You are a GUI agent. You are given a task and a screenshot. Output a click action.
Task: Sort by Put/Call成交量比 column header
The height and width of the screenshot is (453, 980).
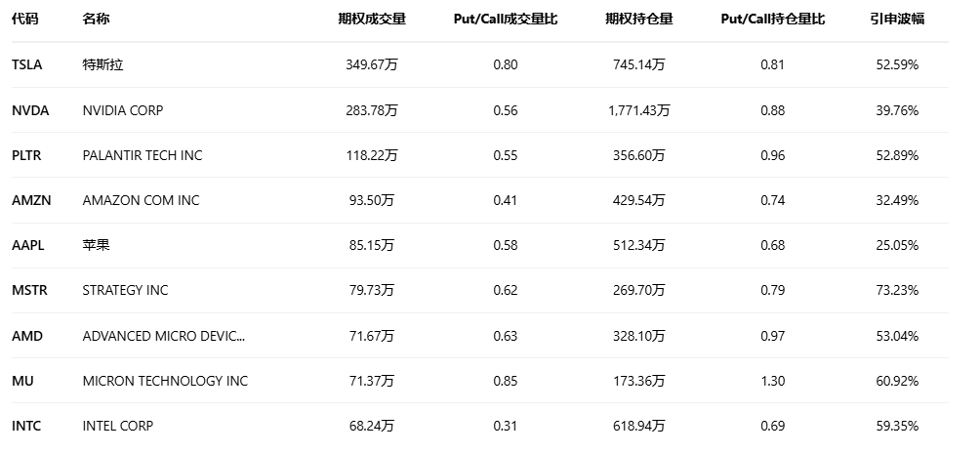coord(506,20)
